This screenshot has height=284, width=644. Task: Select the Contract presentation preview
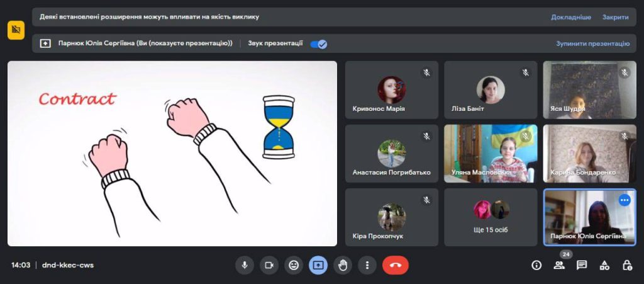(x=172, y=153)
